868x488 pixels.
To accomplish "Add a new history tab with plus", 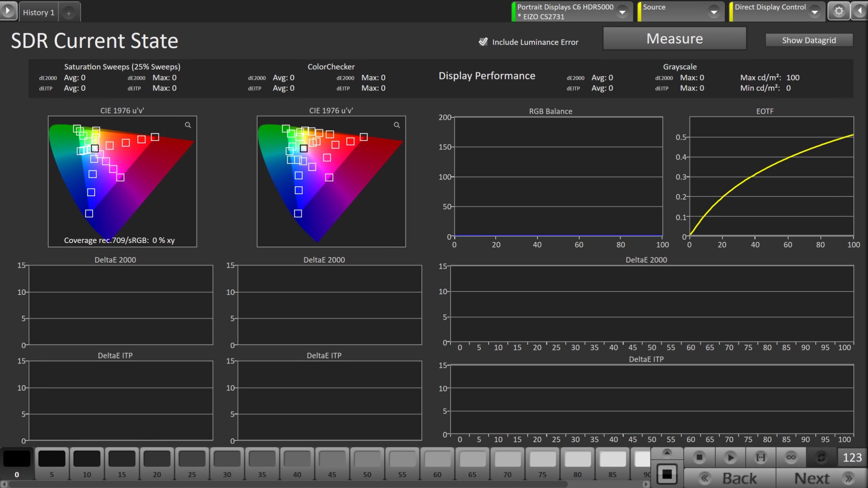I will tap(69, 13).
